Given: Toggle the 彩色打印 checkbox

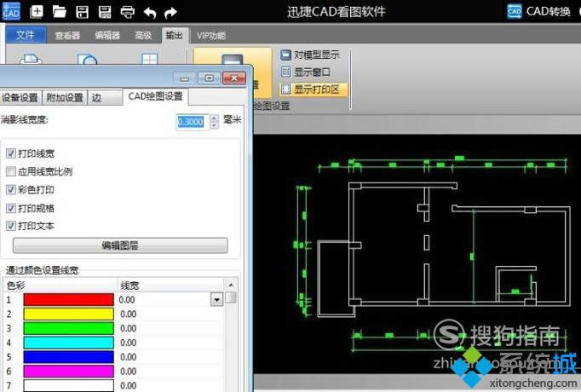Looking at the screenshot, I should click(x=11, y=190).
